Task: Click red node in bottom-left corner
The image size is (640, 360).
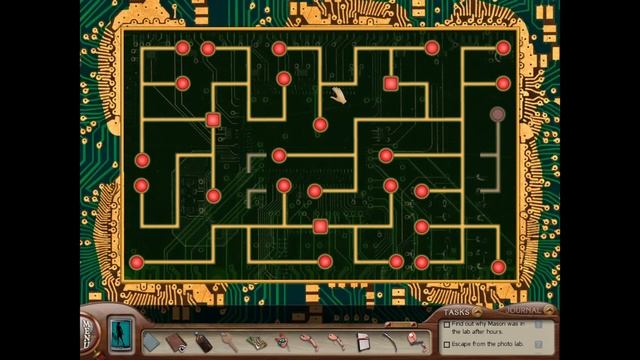Action: 136,262
